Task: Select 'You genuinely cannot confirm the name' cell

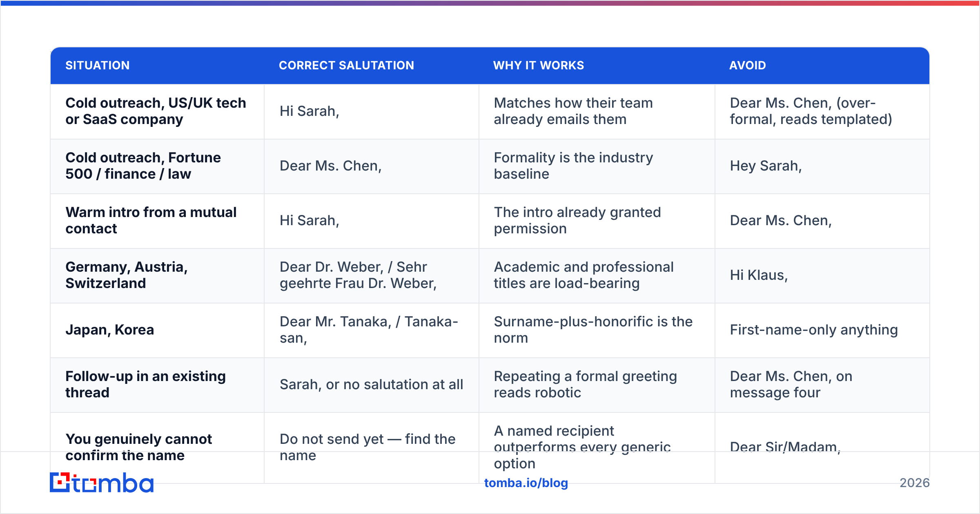Action: click(157, 448)
